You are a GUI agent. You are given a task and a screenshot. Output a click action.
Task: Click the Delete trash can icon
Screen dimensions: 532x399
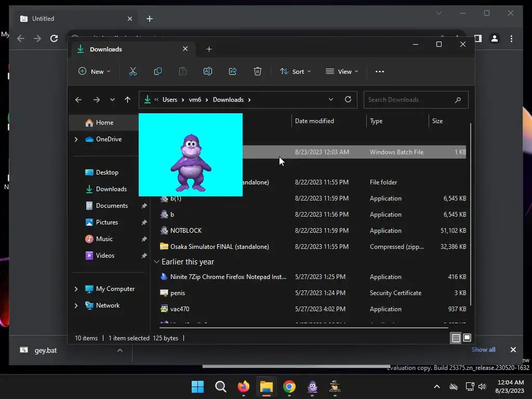(258, 72)
